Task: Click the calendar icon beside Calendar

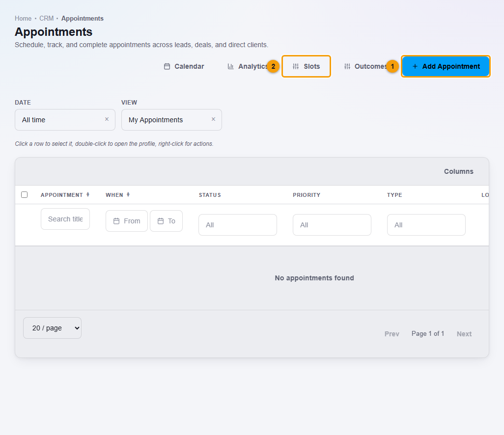Action: 167,66
